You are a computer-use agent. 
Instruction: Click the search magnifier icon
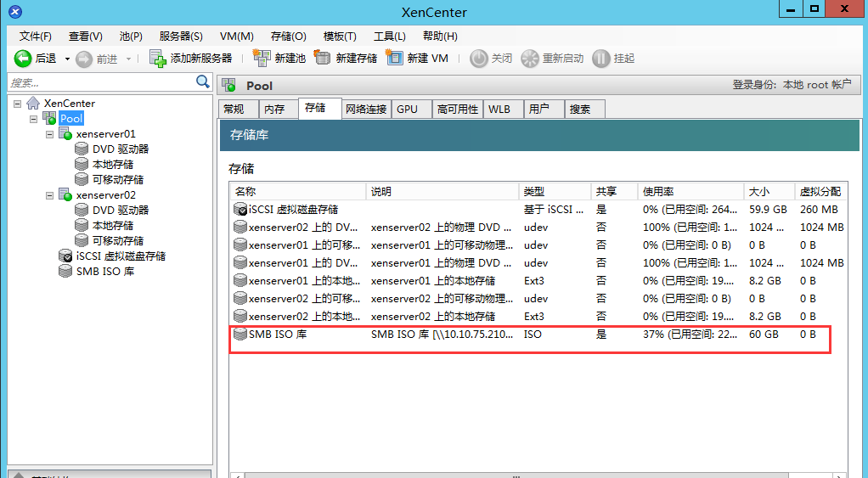pyautogui.click(x=203, y=82)
